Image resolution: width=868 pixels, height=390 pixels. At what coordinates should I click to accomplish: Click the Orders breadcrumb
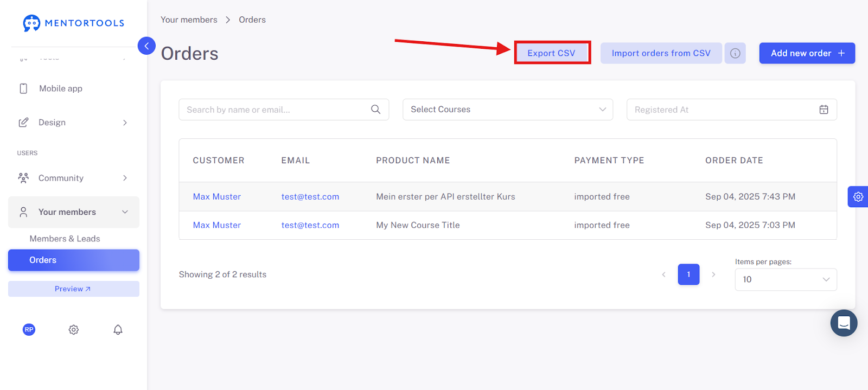pos(252,20)
